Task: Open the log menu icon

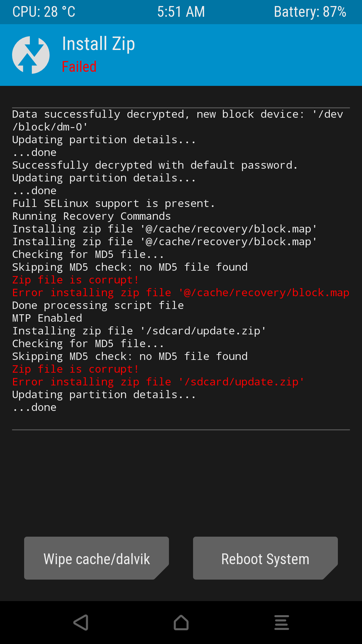Action: (282, 623)
